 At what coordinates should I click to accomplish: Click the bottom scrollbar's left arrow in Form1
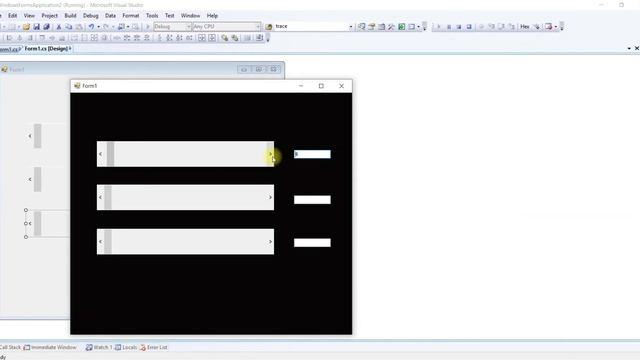coord(100,242)
